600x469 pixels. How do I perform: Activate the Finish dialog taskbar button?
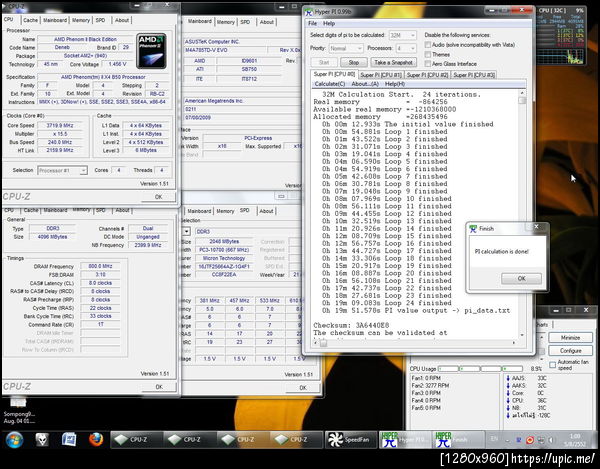[x=459, y=440]
